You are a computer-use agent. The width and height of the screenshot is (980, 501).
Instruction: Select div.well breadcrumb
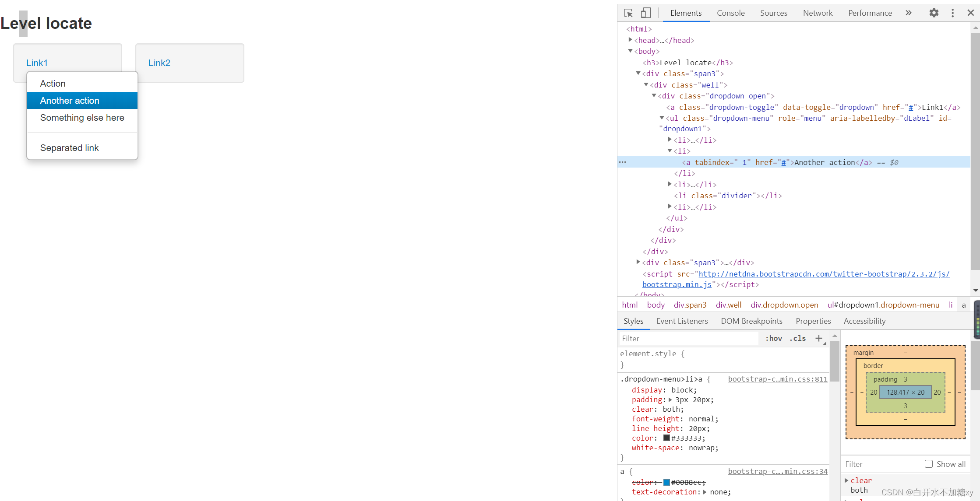tap(729, 305)
